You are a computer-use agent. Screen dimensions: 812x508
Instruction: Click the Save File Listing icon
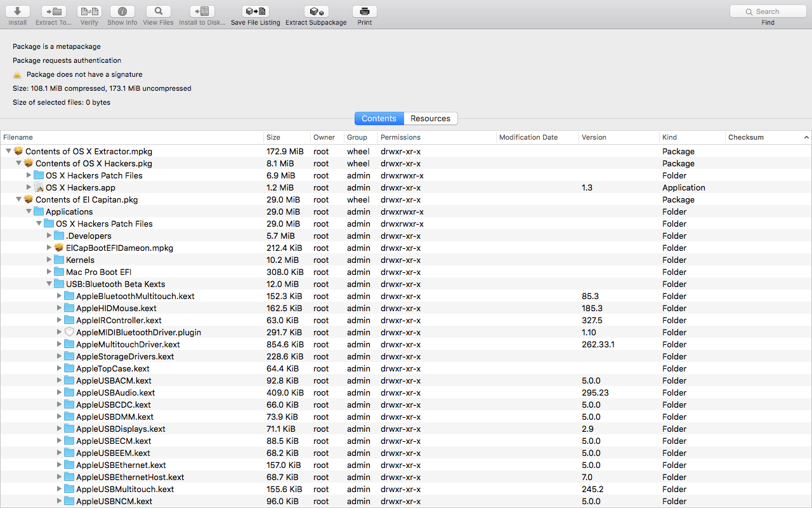(x=256, y=11)
